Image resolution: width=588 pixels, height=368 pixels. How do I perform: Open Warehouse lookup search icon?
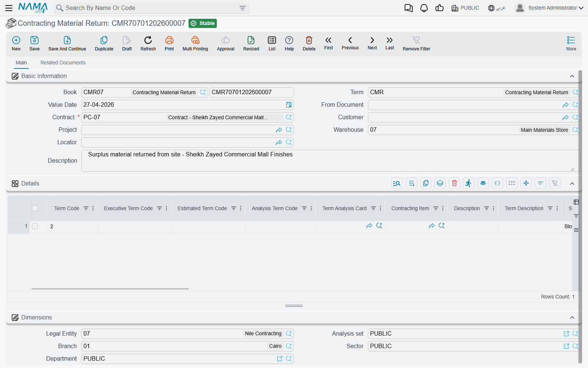[576, 130]
